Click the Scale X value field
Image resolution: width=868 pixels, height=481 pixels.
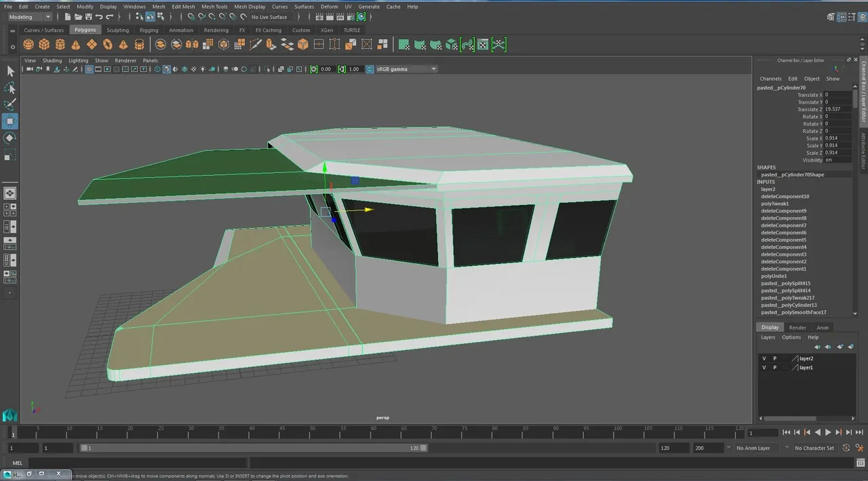(x=837, y=138)
